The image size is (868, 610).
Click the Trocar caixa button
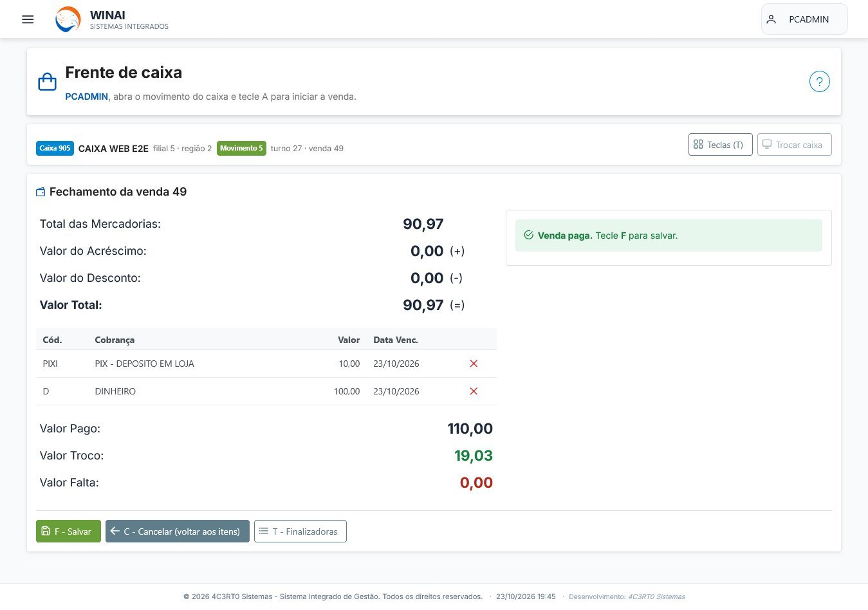click(x=794, y=145)
